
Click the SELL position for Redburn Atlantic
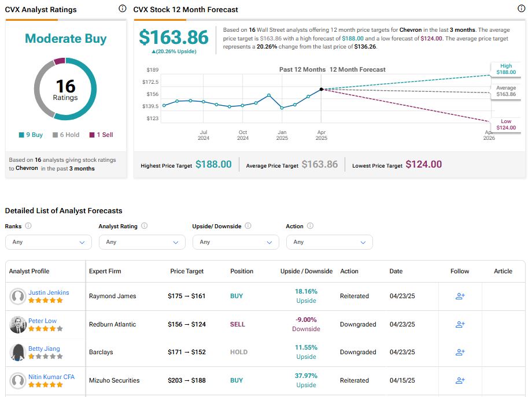pyautogui.click(x=238, y=324)
